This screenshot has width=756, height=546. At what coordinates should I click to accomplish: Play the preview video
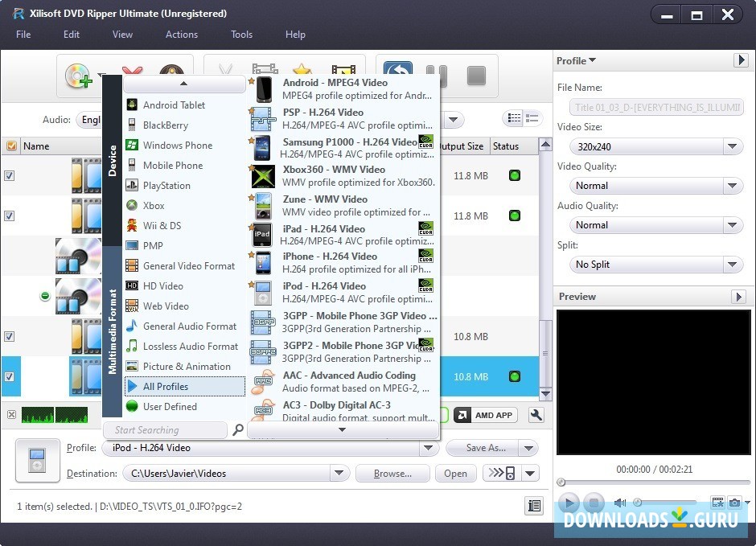(569, 503)
